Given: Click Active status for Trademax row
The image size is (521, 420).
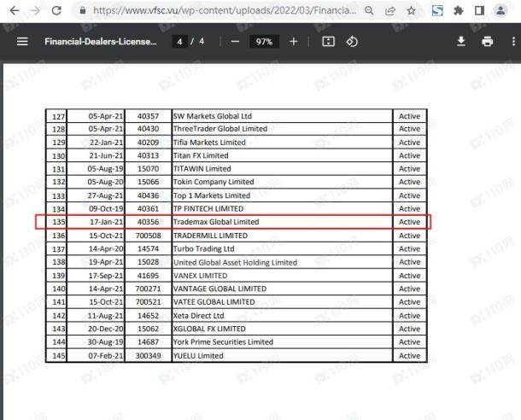Looking at the screenshot, I should point(409,222).
